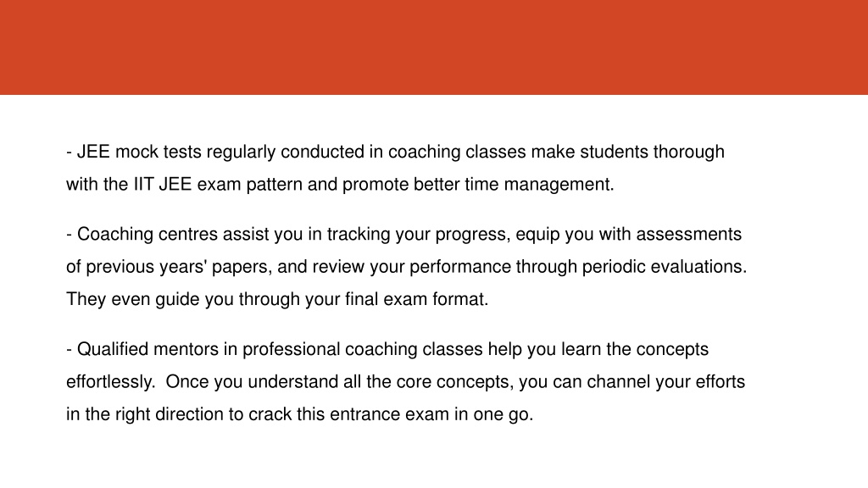Select the sentence "They even guide you"
868x488 pixels.
pyautogui.click(x=277, y=299)
